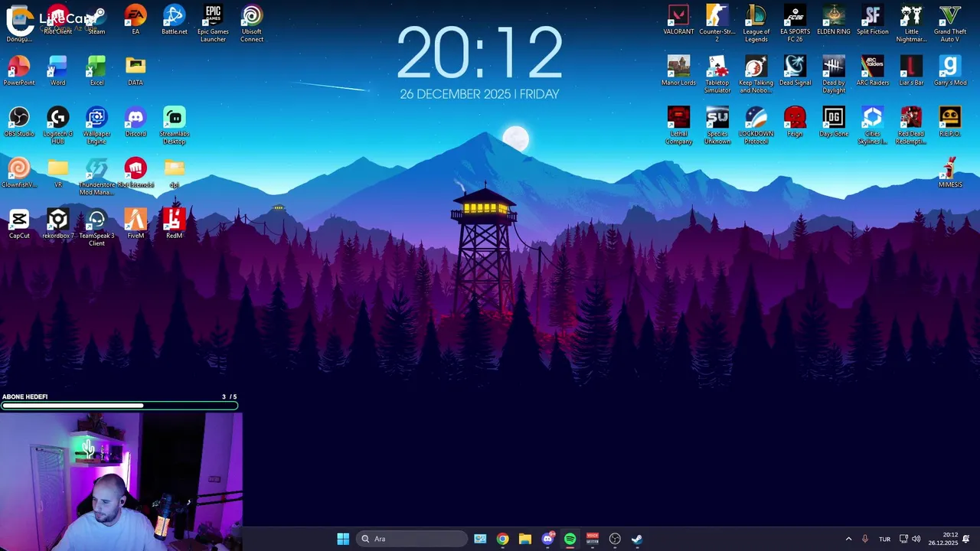
Task: Open the Riot Client desktop shortcut
Action: pyautogui.click(x=57, y=20)
